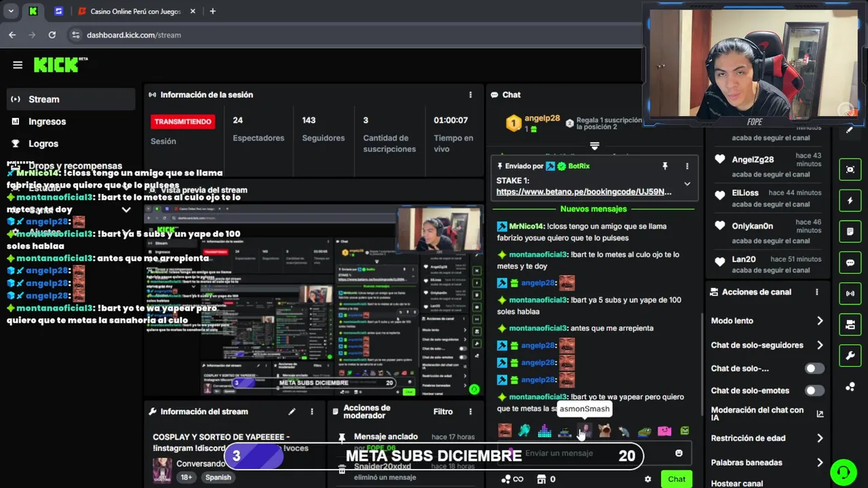Click Hostear canal action
This screenshot has height=488, width=868.
(737, 483)
